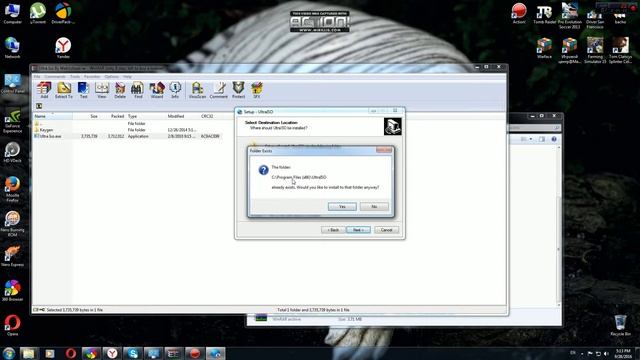The height and width of the screenshot is (360, 640).
Task: Open the Driver San Francisco shortcut
Action: click(595, 18)
